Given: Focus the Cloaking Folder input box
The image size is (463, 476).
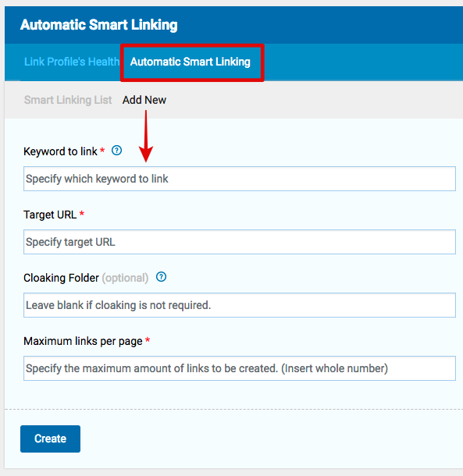Looking at the screenshot, I should click(240, 305).
